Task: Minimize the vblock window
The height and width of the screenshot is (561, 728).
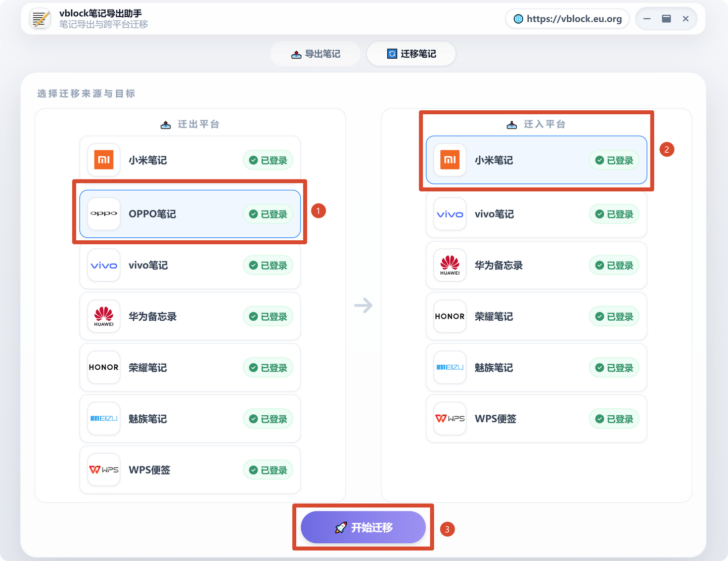Action: click(647, 19)
